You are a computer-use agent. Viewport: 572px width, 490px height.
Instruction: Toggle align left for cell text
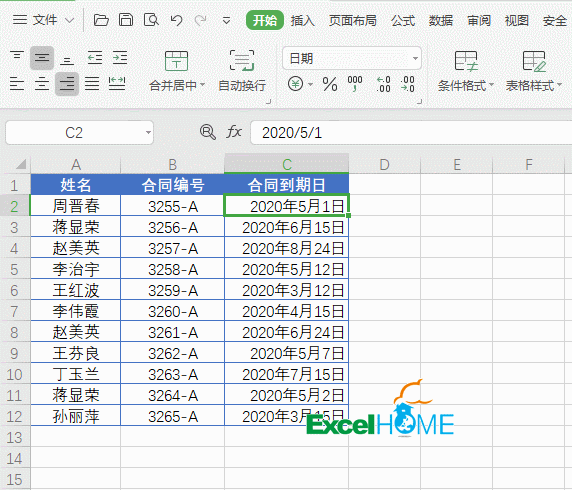(17, 84)
